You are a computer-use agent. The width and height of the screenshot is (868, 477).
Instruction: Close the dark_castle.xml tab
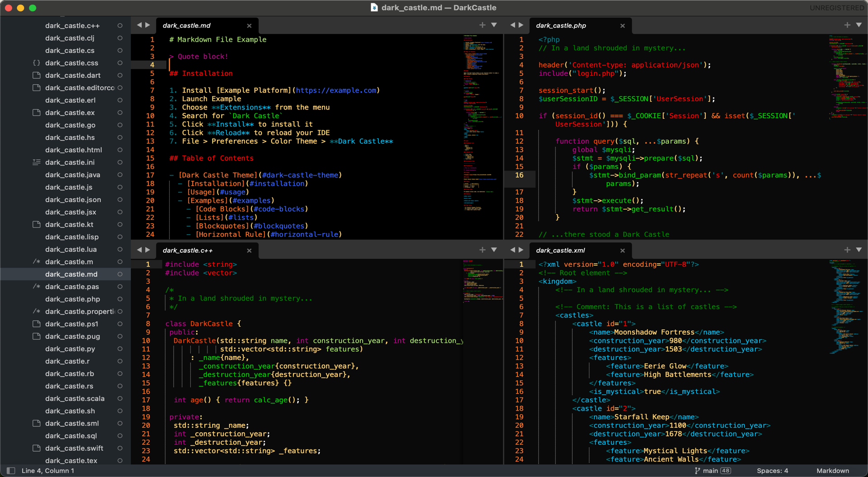coord(623,250)
